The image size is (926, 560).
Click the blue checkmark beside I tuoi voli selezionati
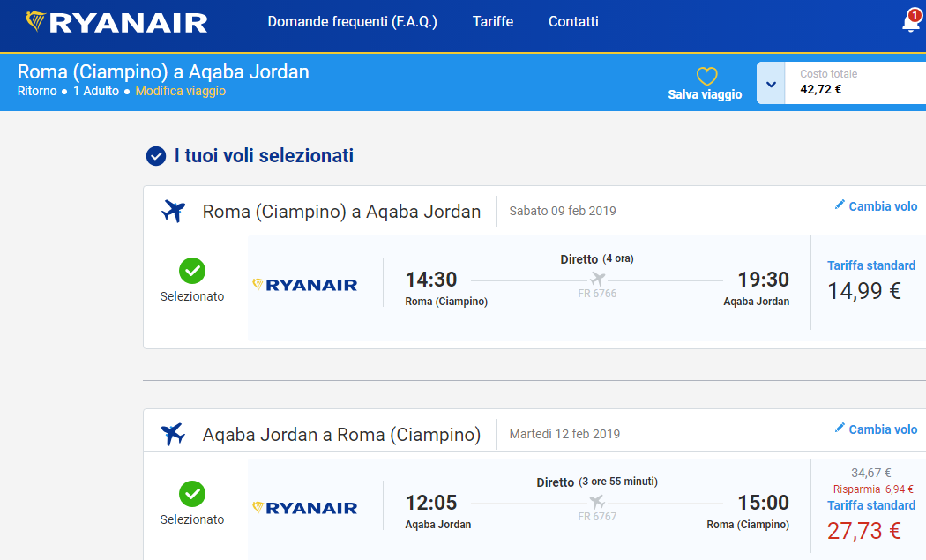click(156, 156)
